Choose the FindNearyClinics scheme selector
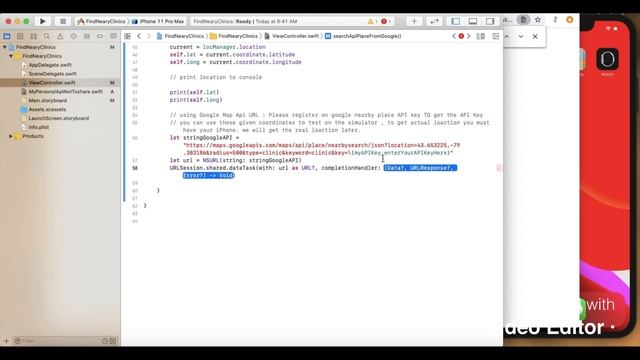640x360 pixels. tap(102, 21)
